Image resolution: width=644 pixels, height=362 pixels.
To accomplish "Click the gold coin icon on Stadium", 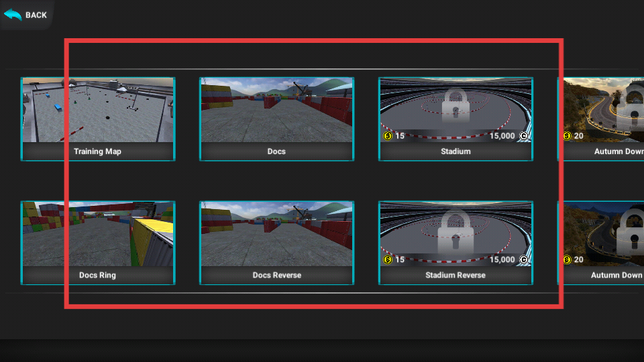I will click(x=388, y=136).
